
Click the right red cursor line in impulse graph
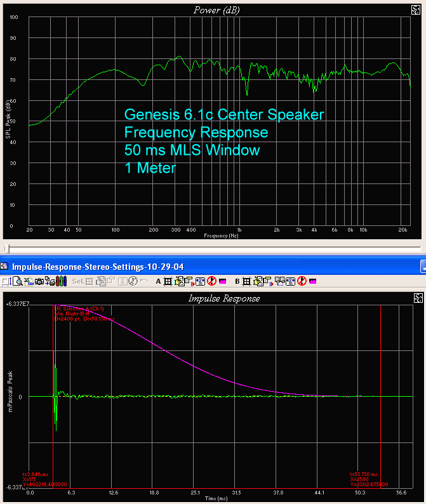[381, 396]
